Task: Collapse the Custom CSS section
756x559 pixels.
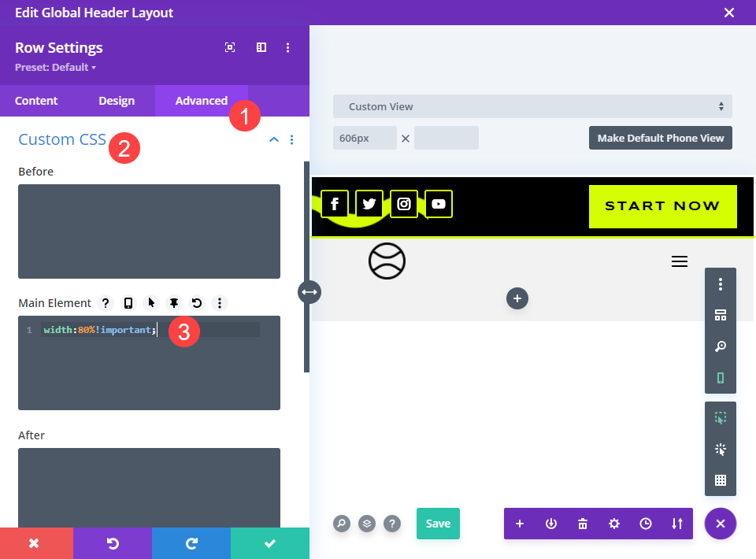Action: point(274,140)
